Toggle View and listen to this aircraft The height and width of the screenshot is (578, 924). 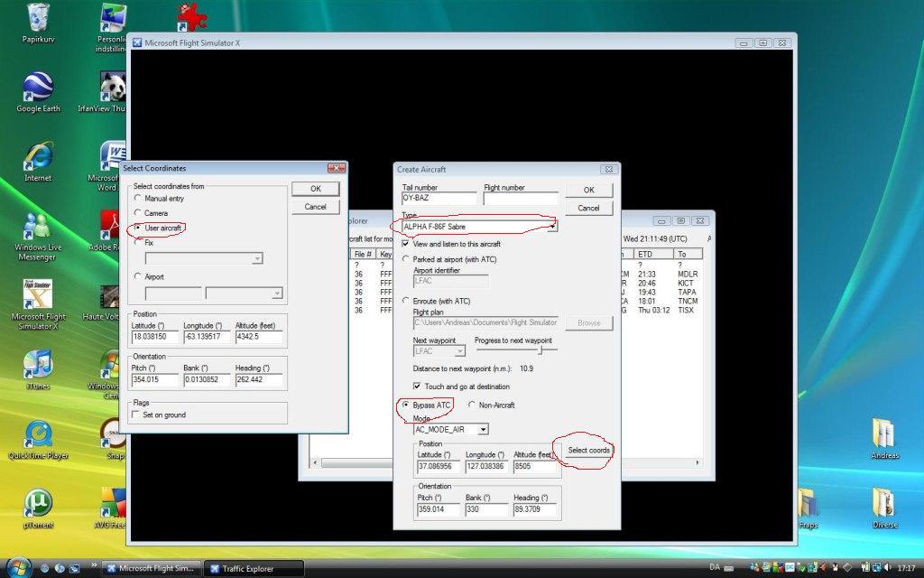(406, 244)
